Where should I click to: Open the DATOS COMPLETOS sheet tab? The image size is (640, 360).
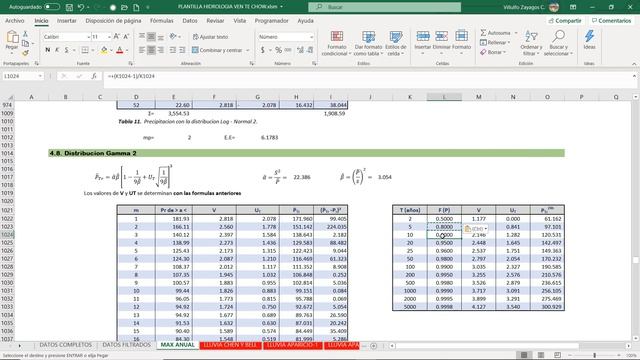click(x=66, y=345)
